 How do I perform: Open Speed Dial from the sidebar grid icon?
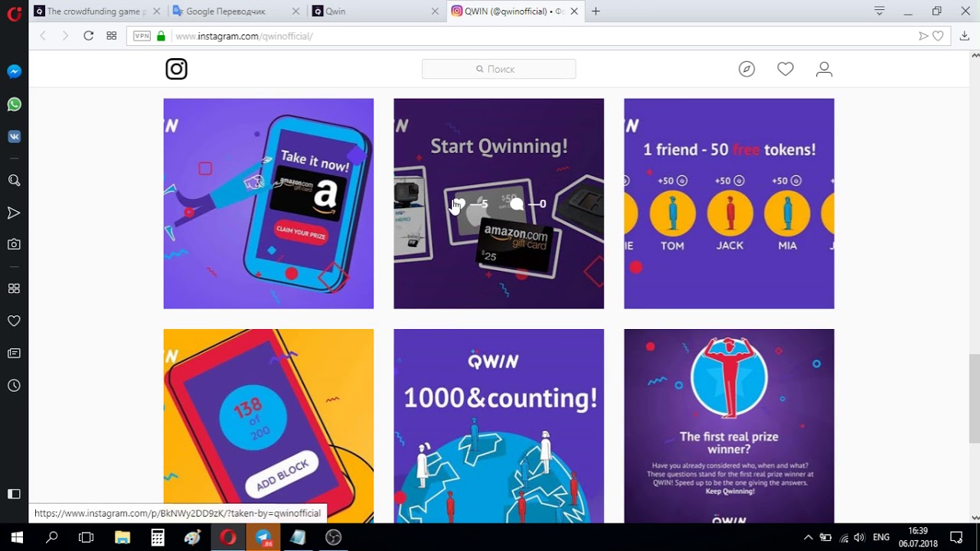click(x=14, y=289)
